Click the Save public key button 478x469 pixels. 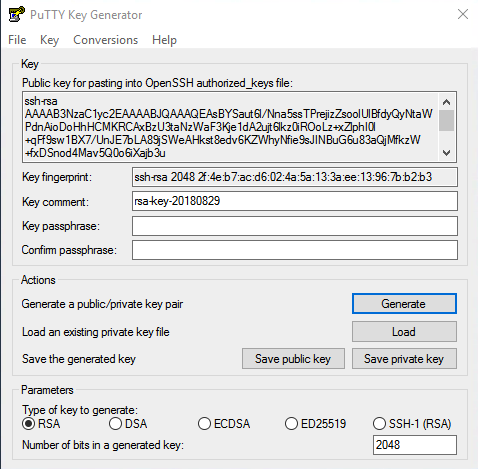[293, 359]
